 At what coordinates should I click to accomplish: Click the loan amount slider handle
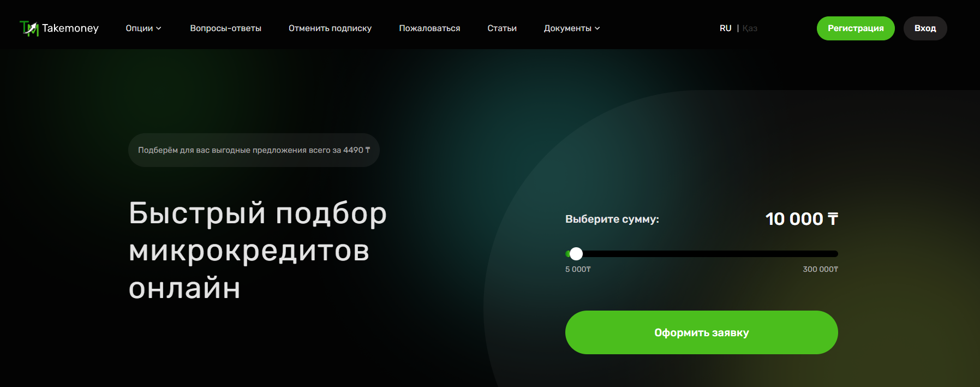(x=576, y=254)
